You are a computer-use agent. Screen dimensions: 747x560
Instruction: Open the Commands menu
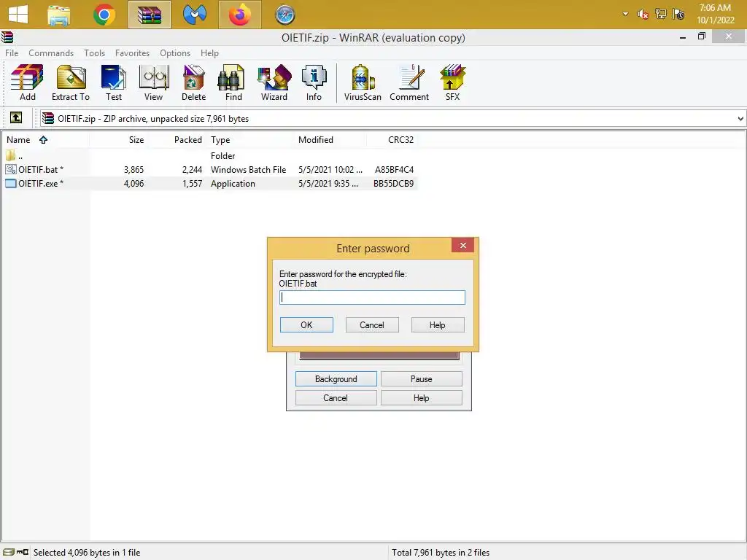point(51,52)
